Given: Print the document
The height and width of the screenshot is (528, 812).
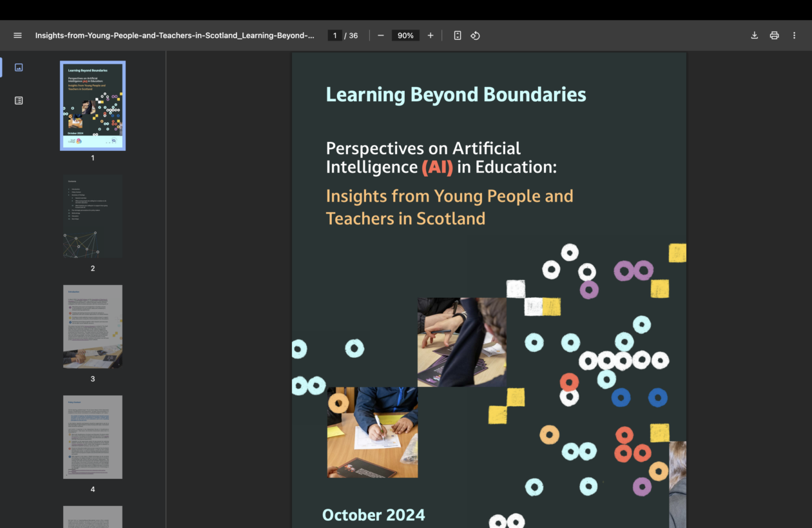Looking at the screenshot, I should (x=774, y=35).
